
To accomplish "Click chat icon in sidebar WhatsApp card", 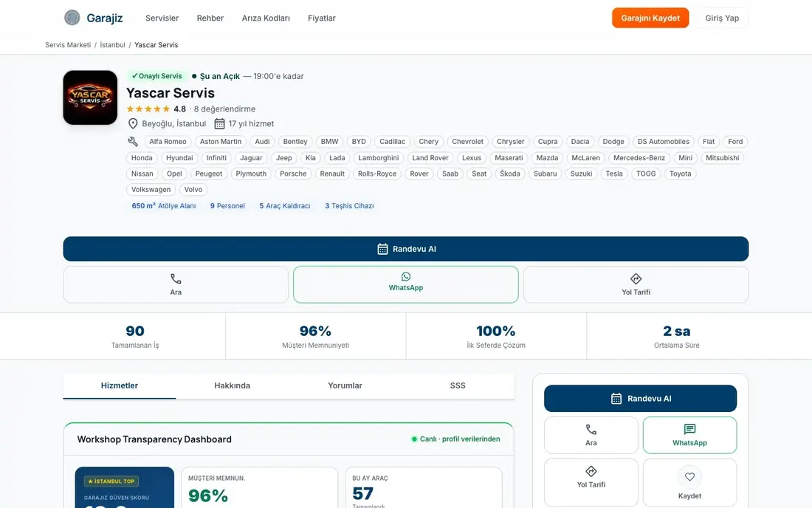I will coord(689,429).
